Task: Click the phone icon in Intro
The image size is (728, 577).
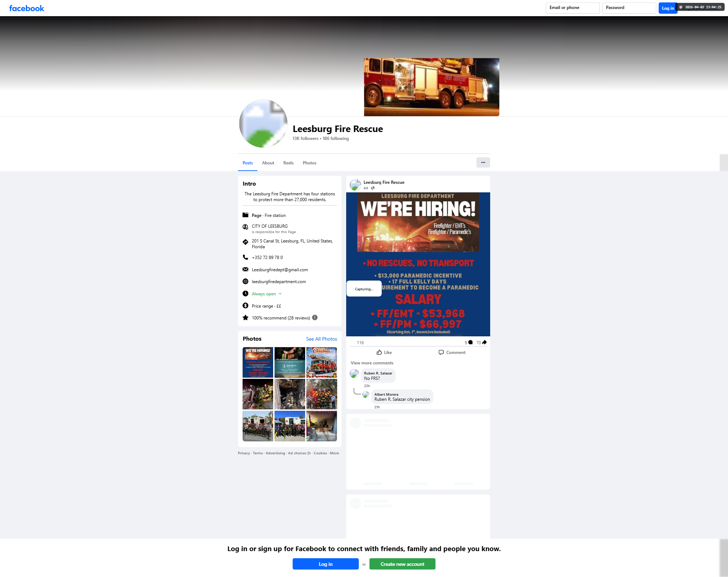Action: (245, 257)
